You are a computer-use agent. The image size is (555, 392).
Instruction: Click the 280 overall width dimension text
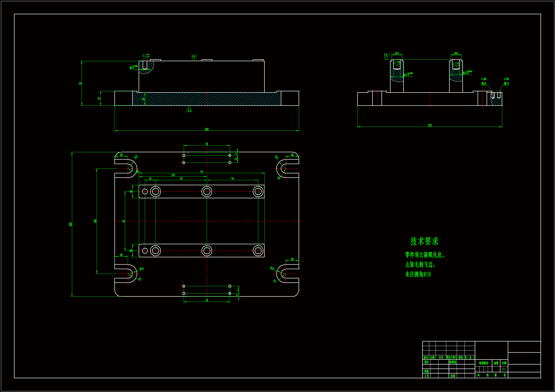tap(207, 129)
